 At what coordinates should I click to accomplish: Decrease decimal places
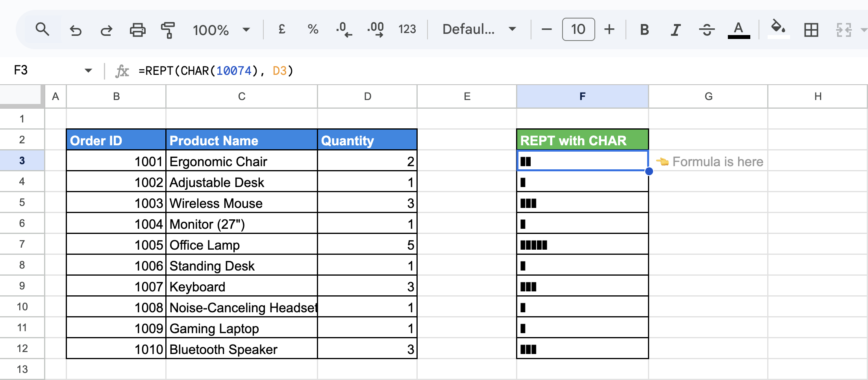(344, 30)
